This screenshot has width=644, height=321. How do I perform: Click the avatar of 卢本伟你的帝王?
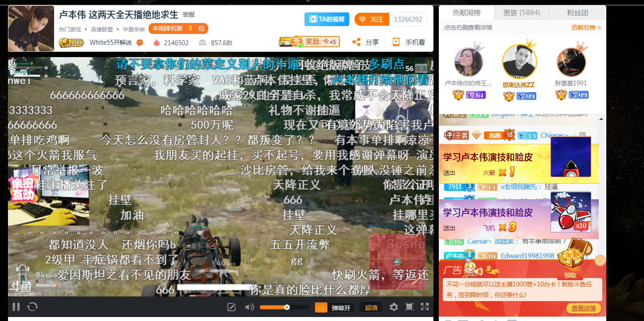pyautogui.click(x=468, y=62)
